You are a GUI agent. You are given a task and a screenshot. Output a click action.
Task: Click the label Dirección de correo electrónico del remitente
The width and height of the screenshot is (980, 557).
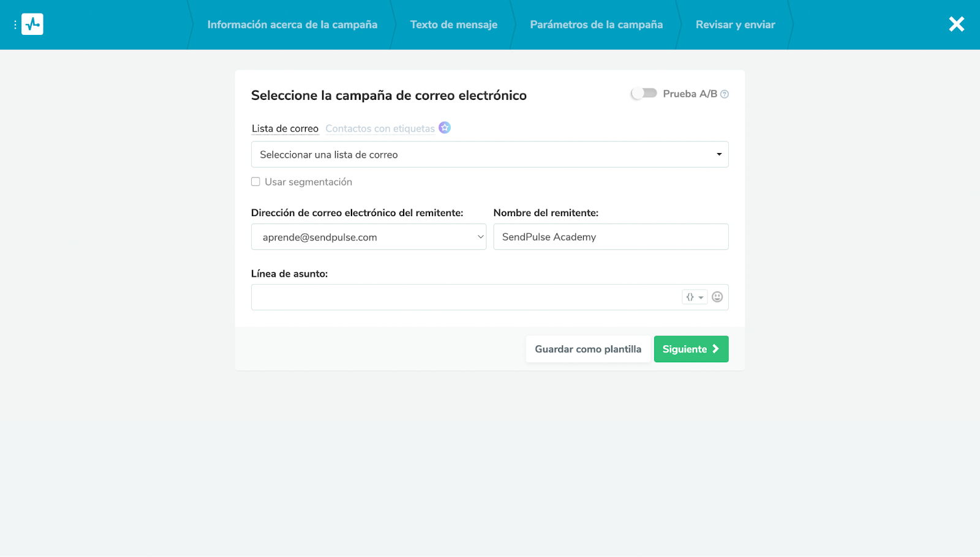(x=357, y=213)
